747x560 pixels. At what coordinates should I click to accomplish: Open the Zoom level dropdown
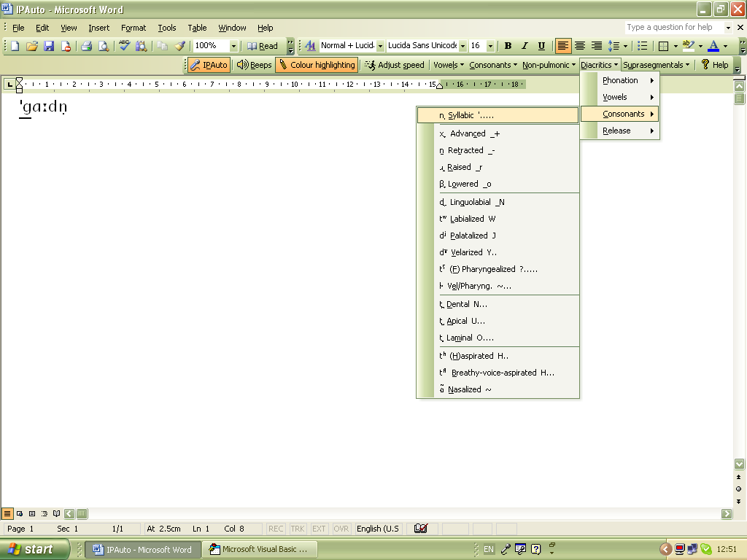tap(234, 45)
